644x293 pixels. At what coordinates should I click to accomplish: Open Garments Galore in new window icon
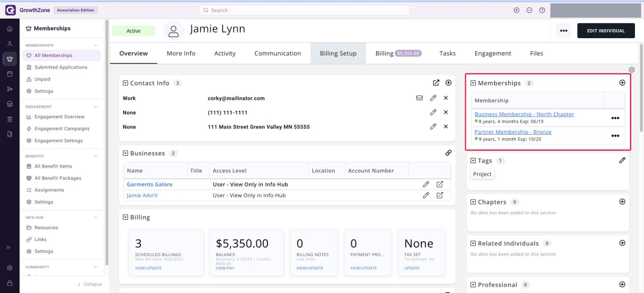439,184
